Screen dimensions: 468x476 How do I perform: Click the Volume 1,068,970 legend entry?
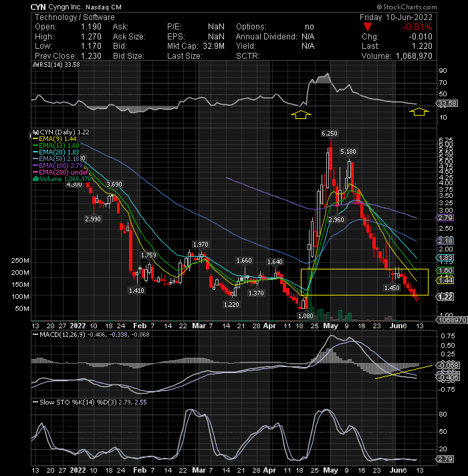tap(65, 178)
